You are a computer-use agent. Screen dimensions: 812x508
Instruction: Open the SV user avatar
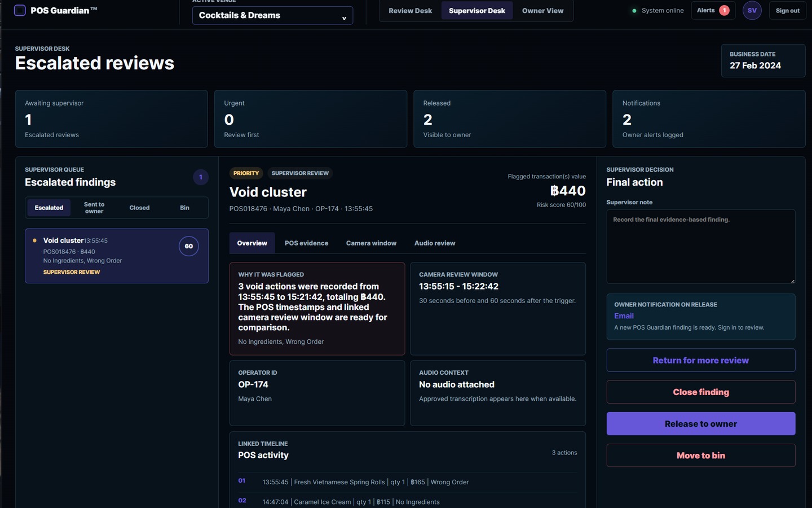click(x=752, y=10)
